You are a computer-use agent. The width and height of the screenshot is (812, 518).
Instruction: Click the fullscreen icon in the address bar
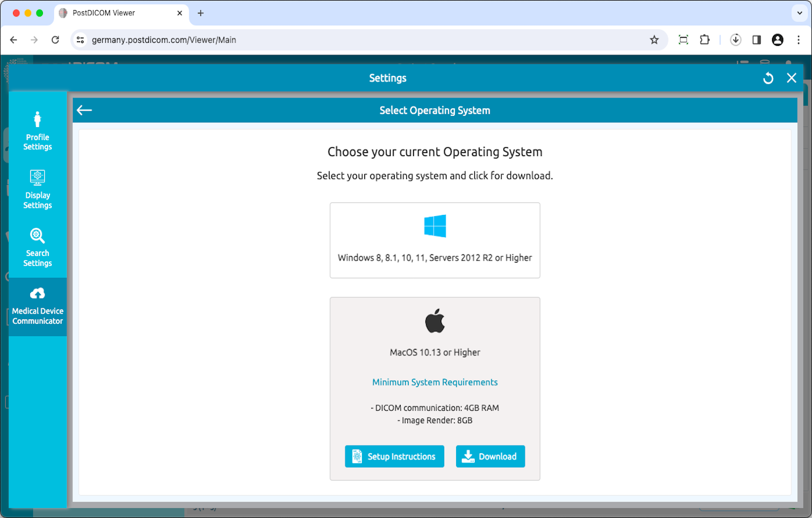pyautogui.click(x=683, y=39)
